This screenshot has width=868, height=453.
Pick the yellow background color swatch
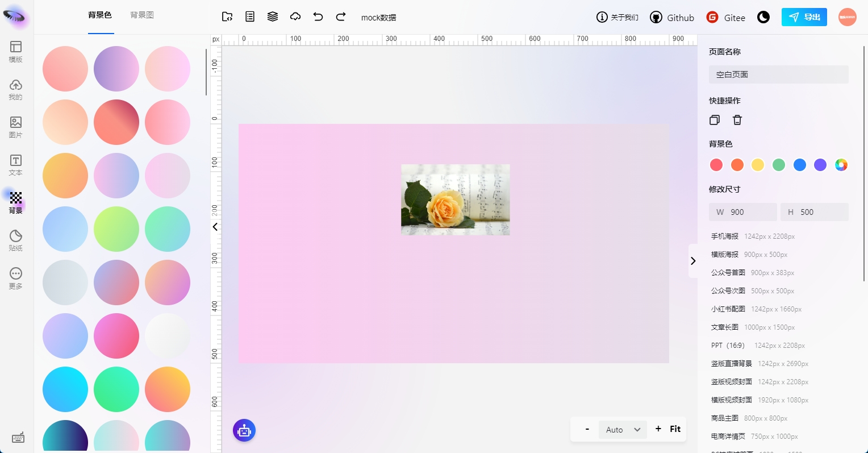click(x=758, y=165)
